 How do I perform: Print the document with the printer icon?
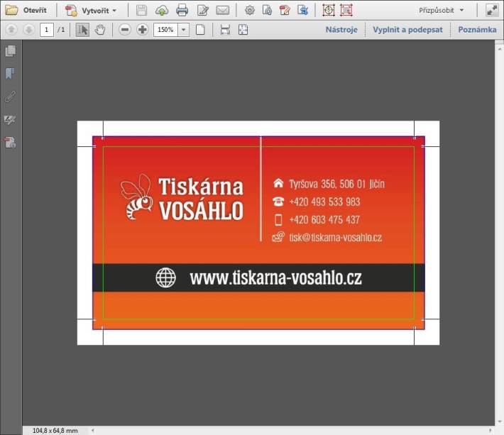[182, 10]
